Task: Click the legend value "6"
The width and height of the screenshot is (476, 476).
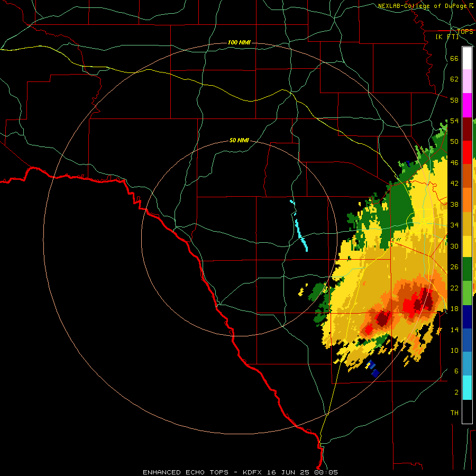Action: tap(456, 371)
